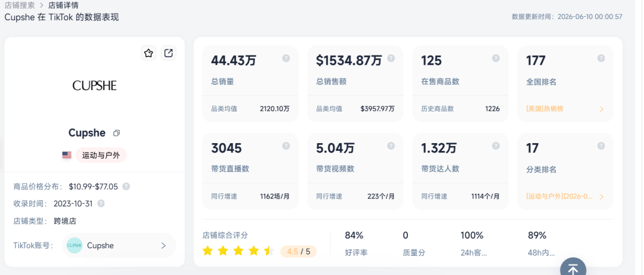Click help icon beside 3045 带货直播数
The height and width of the screenshot is (275, 644).
[x=286, y=146]
